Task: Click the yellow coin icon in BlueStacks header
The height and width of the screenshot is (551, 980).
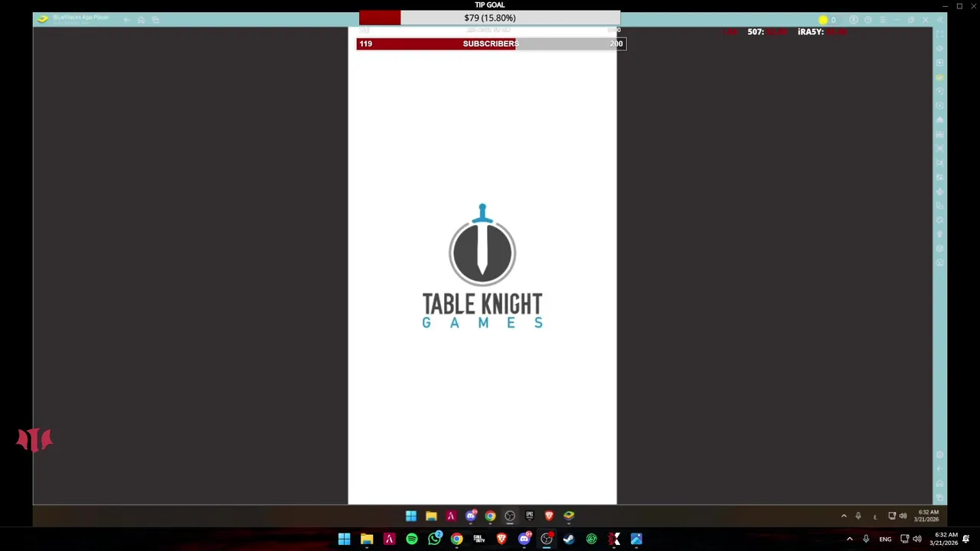Action: click(x=823, y=20)
